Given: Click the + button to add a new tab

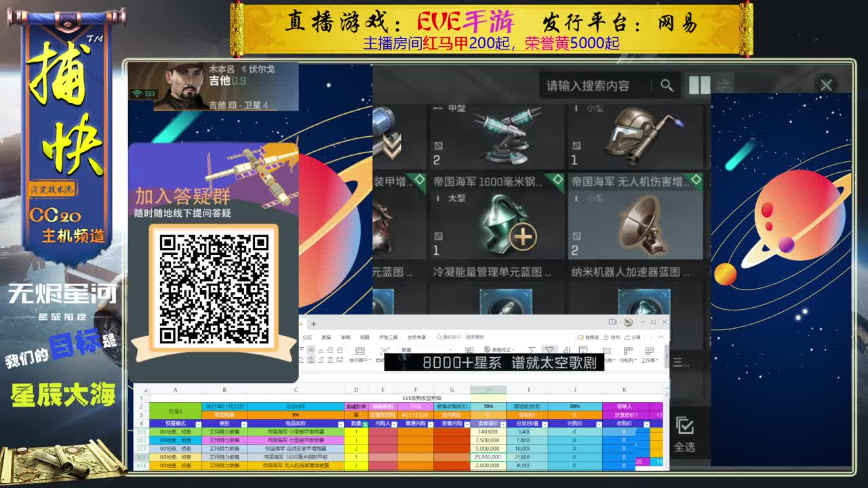Looking at the screenshot, I should pos(314,323).
